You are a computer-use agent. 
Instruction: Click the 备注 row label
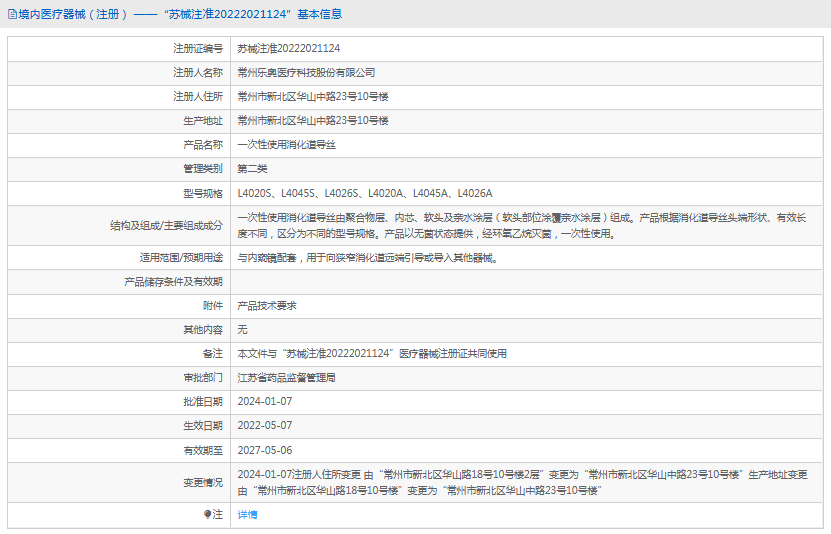(x=213, y=354)
